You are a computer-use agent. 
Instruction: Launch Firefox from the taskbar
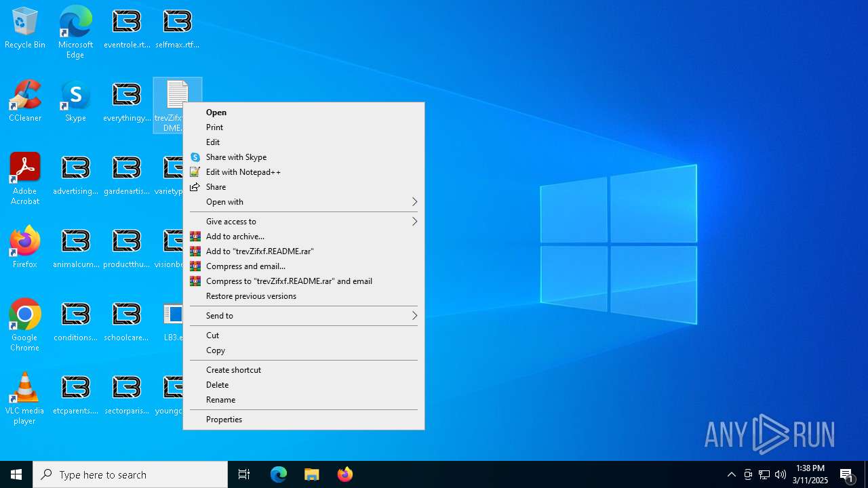pyautogui.click(x=345, y=474)
